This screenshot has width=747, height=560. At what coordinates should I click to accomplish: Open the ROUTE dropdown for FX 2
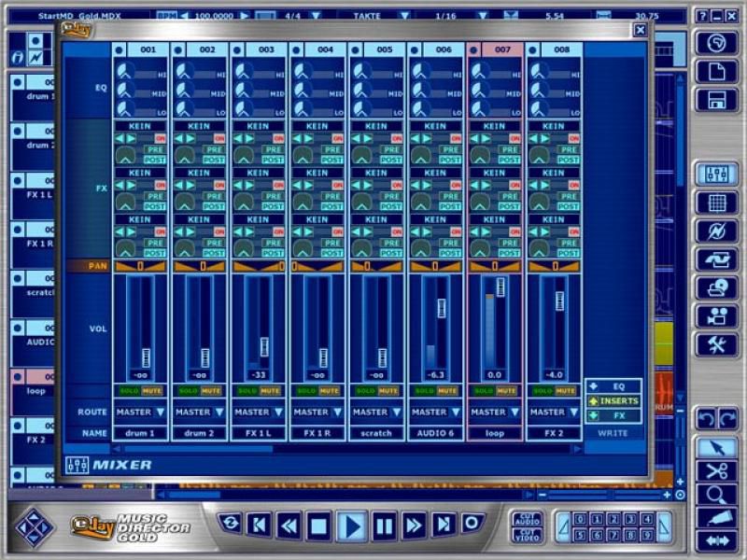tap(554, 412)
